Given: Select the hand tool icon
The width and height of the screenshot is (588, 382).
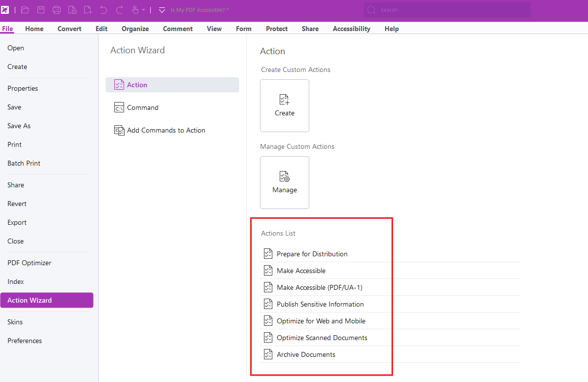Looking at the screenshot, I should tap(135, 10).
